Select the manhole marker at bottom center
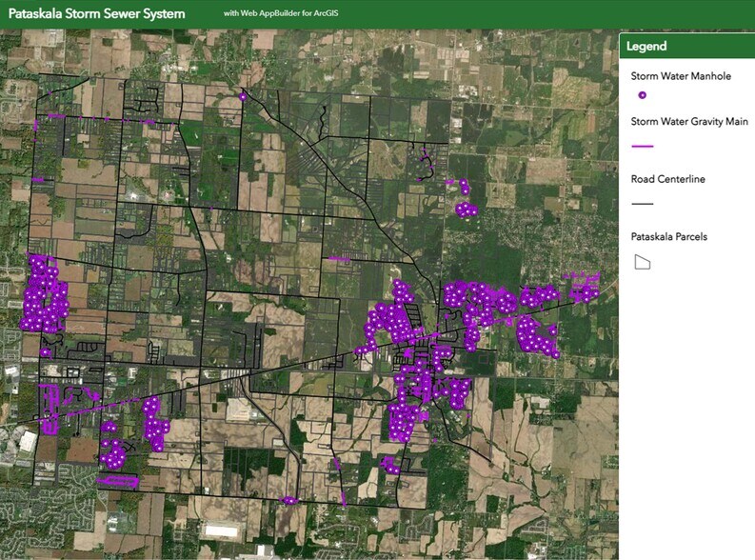755x560 pixels. 289,500
